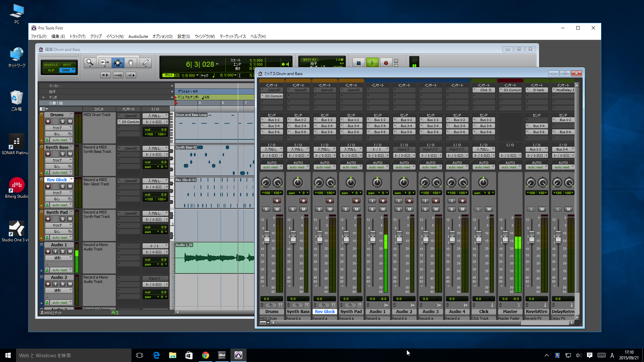This screenshot has height=362, width=644.
Task: Click the Pro Tools taskbar icon
Action: (238, 355)
